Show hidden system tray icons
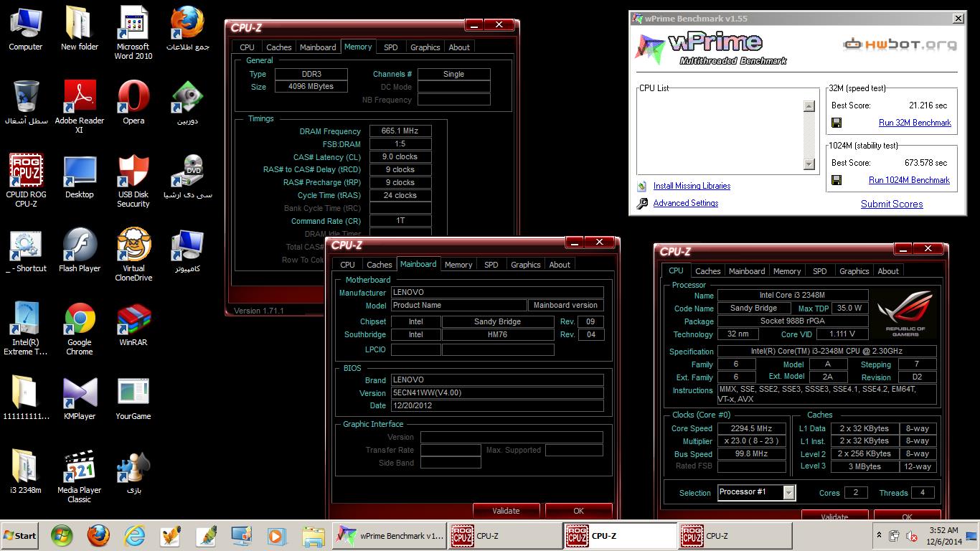 [879, 535]
